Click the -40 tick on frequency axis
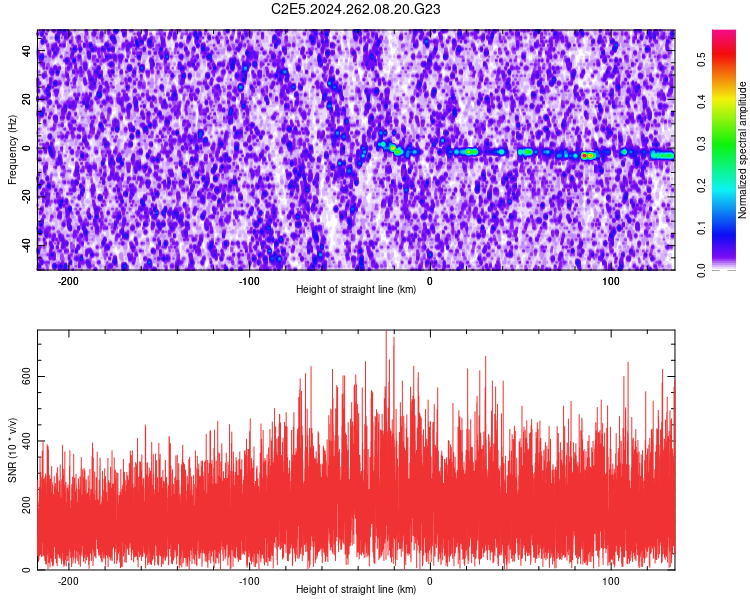Screen dimensions: 750x600 click(x=26, y=245)
